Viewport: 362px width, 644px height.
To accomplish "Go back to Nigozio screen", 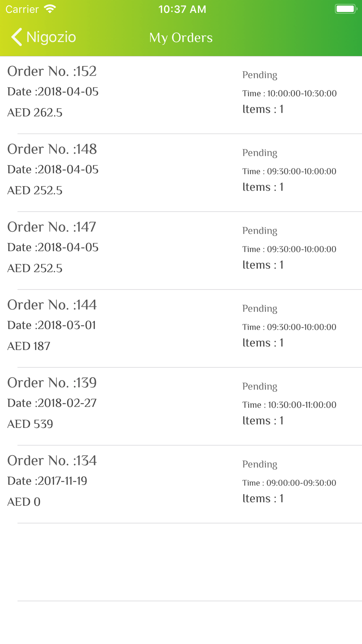I will click(51, 37).
